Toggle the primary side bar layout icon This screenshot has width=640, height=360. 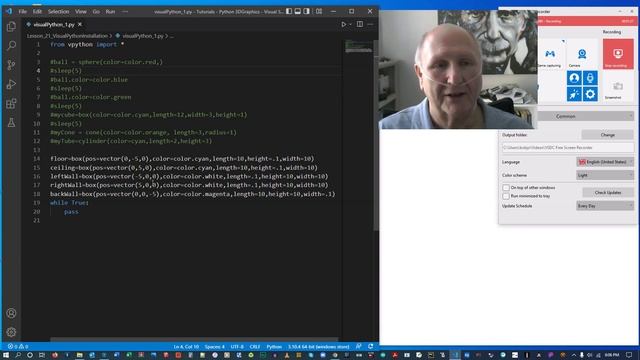coord(289,11)
